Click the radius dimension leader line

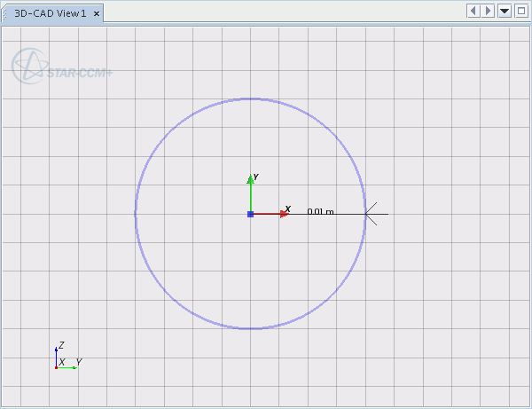tap(350, 214)
